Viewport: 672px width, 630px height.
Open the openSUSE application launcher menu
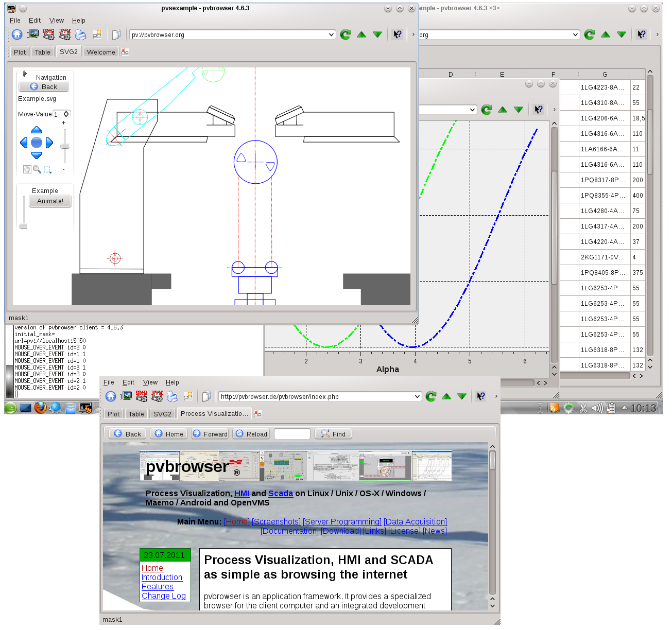10,408
